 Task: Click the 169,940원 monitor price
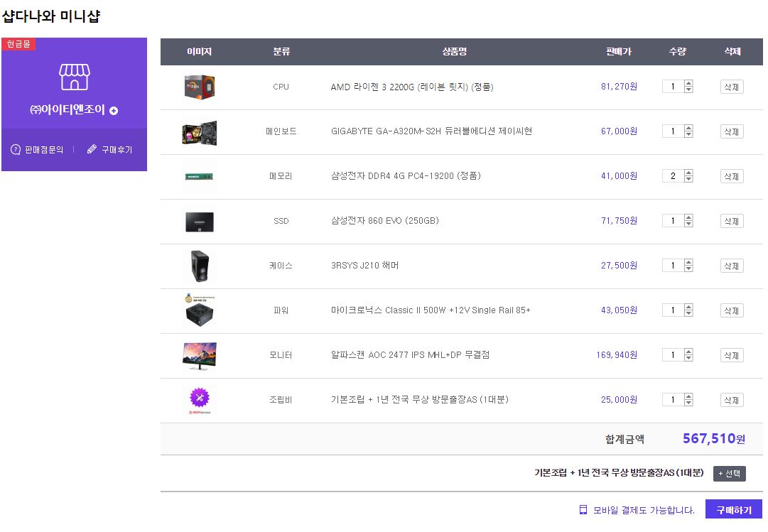pos(617,354)
